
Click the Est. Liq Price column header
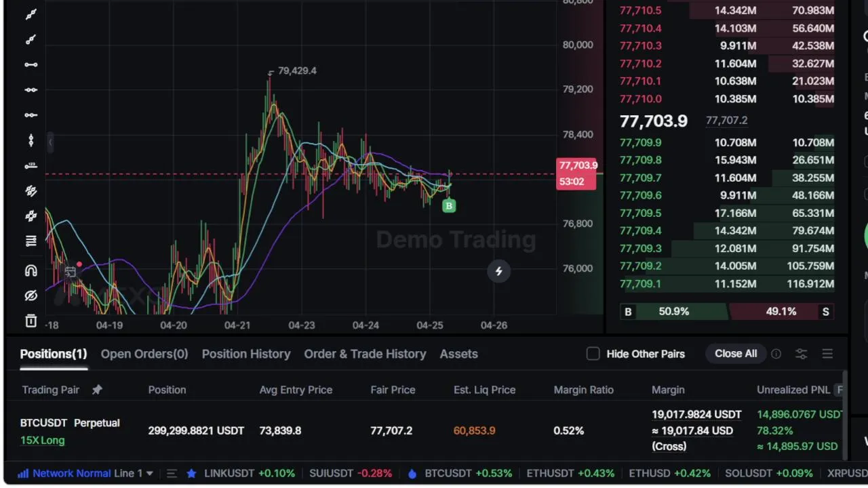[x=484, y=390]
